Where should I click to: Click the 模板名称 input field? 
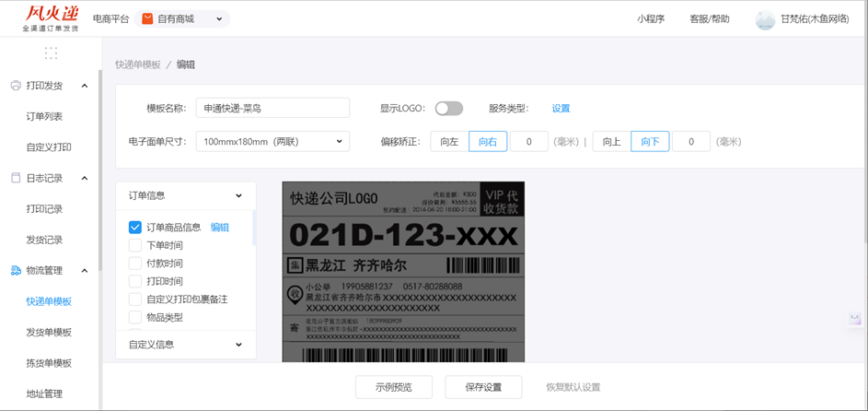tap(272, 109)
